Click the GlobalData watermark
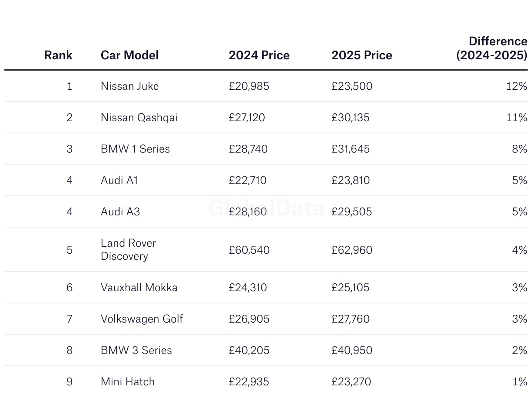Image resolution: width=532 pixels, height=415 pixels. pyautogui.click(x=266, y=208)
